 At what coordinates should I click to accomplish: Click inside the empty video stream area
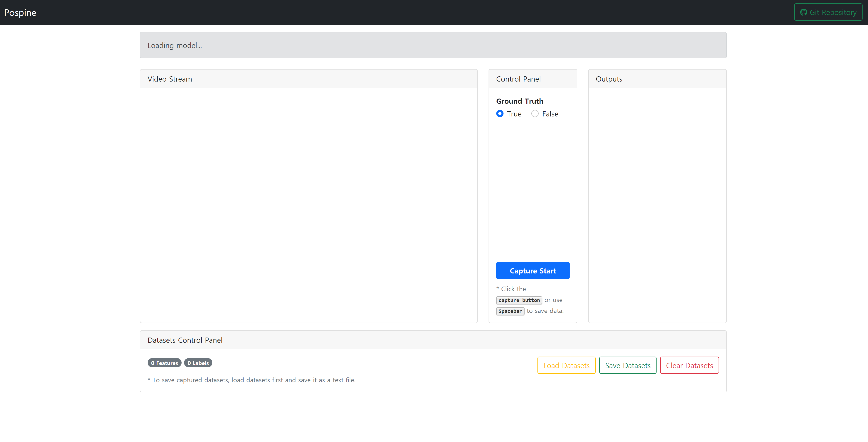coord(308,205)
